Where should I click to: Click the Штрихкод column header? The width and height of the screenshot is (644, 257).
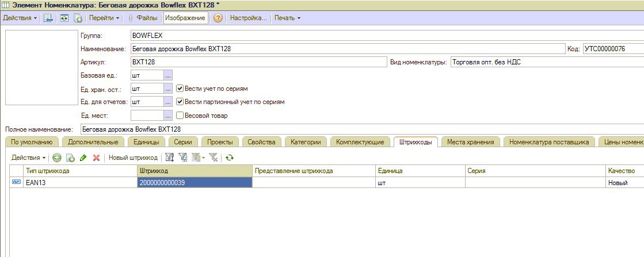click(195, 171)
